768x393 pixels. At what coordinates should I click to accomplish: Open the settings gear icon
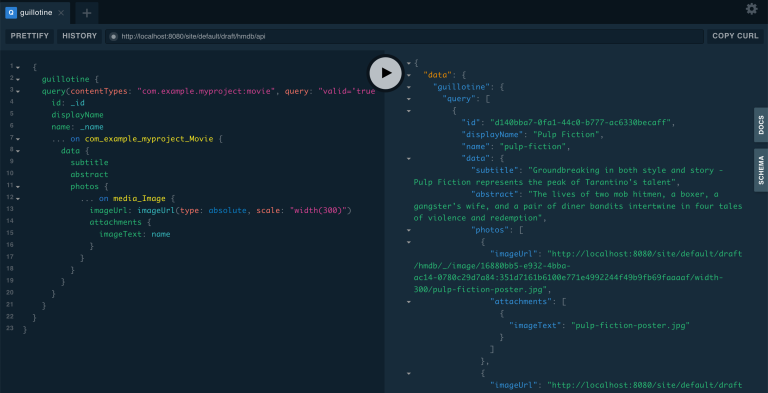click(751, 9)
